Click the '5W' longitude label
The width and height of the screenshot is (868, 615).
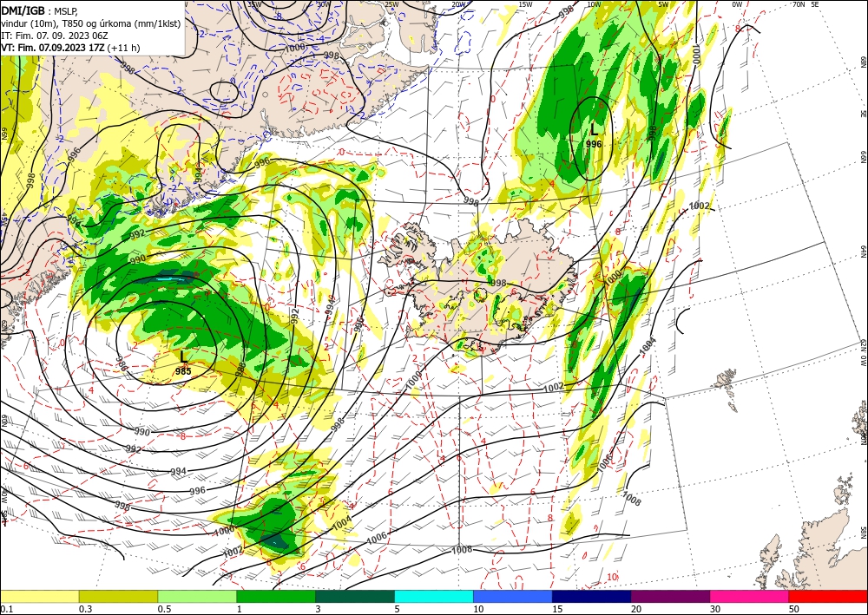click(x=664, y=4)
